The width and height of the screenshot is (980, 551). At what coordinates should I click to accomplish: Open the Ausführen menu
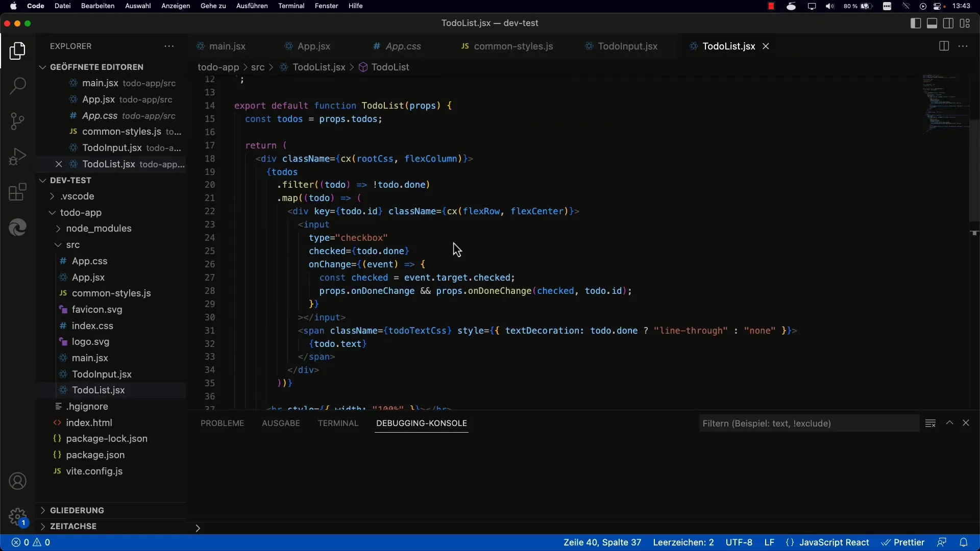[252, 6]
